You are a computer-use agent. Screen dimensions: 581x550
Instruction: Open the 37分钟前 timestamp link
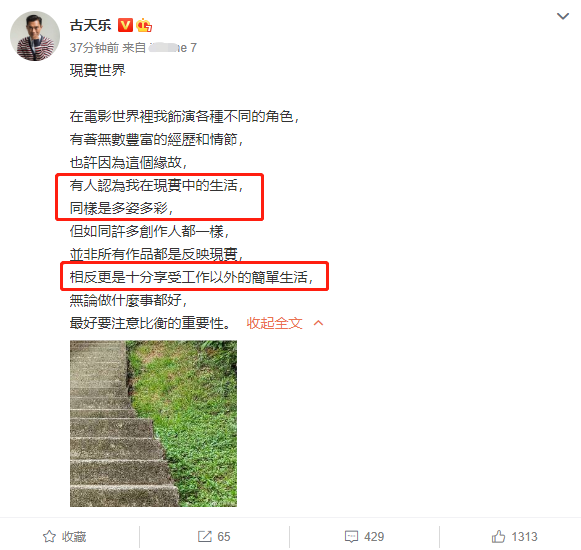(x=94, y=48)
